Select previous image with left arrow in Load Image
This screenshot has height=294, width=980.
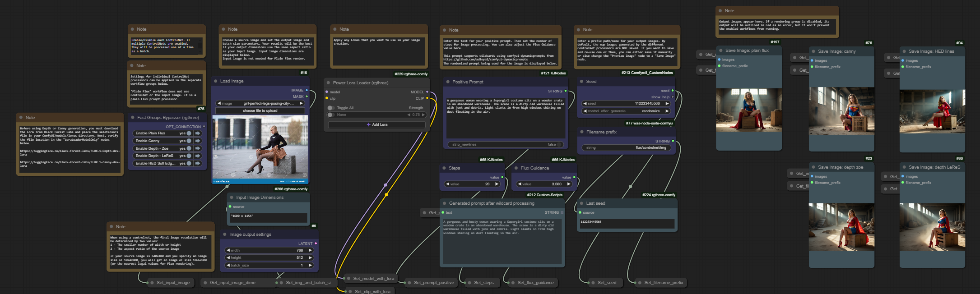click(x=219, y=103)
